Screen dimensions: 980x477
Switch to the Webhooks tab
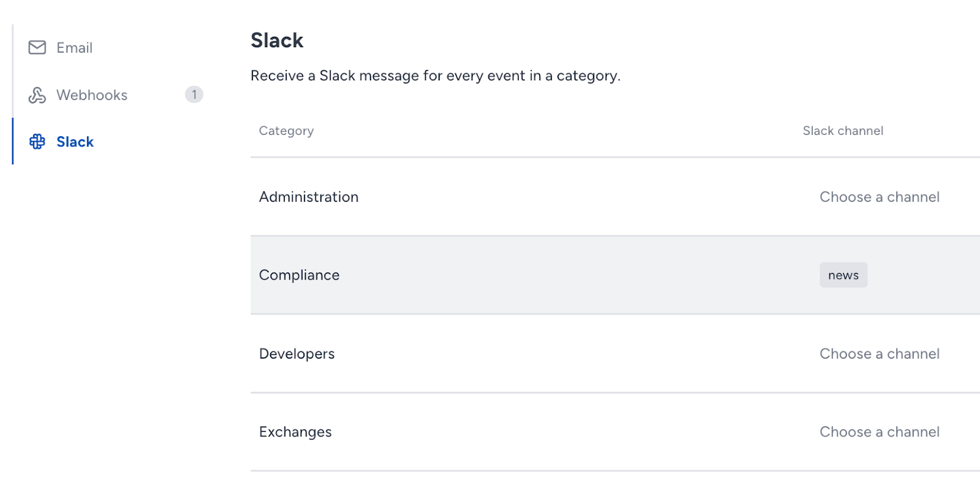pos(92,95)
